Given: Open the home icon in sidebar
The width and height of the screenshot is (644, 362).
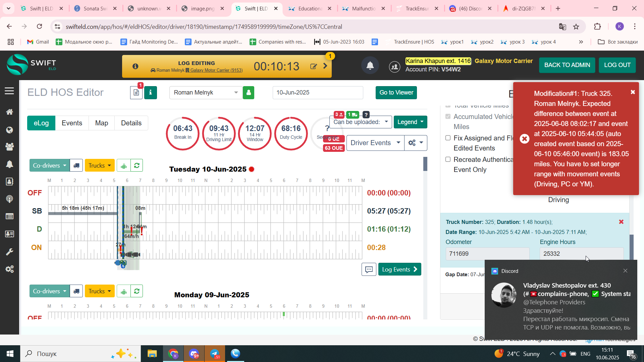Looking at the screenshot, I should (x=9, y=112).
